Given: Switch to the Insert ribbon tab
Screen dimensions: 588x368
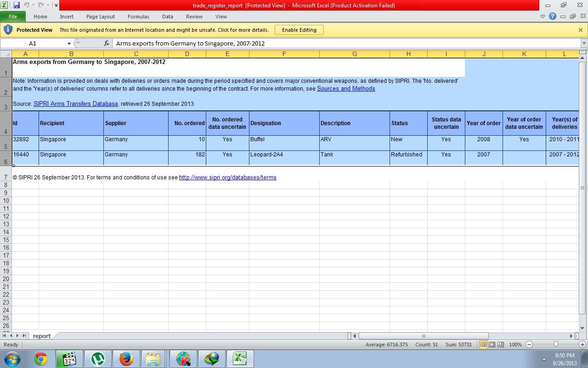Looking at the screenshot, I should 67,17.
